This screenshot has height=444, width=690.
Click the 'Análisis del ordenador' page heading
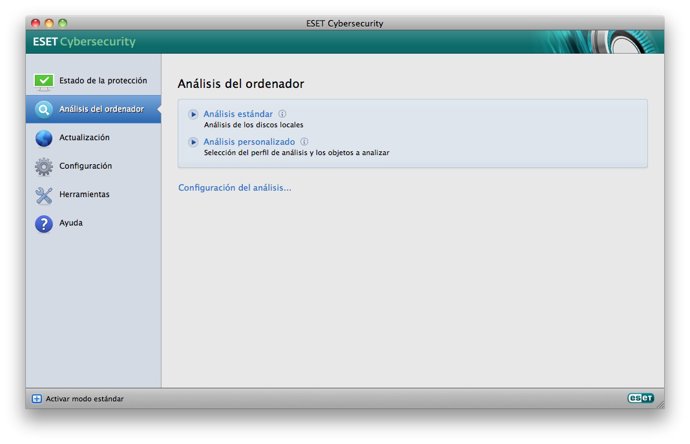[241, 84]
